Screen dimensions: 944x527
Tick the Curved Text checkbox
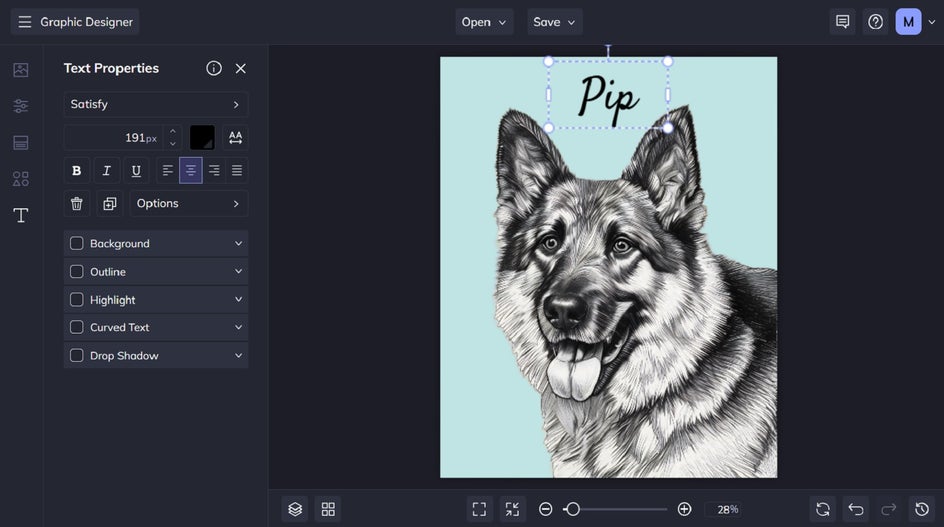click(77, 327)
